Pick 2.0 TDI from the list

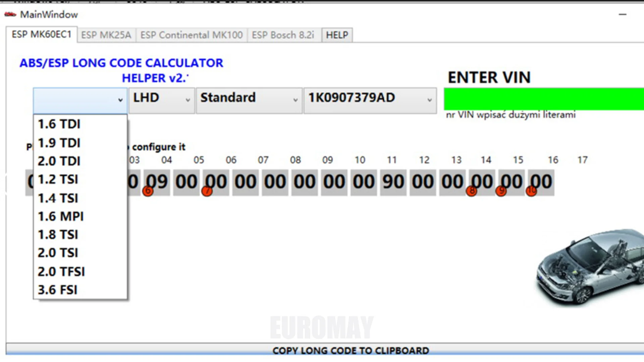(x=80, y=161)
